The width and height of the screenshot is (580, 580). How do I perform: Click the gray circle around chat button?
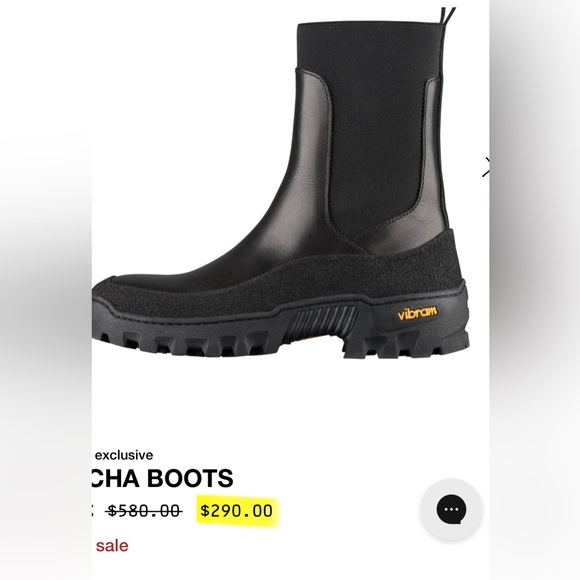(x=451, y=509)
